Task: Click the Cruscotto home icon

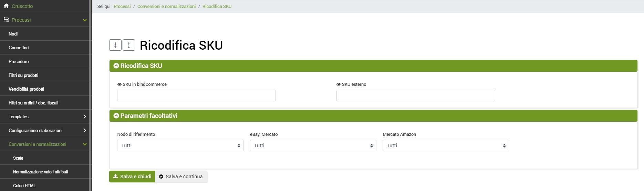Action: click(x=6, y=6)
